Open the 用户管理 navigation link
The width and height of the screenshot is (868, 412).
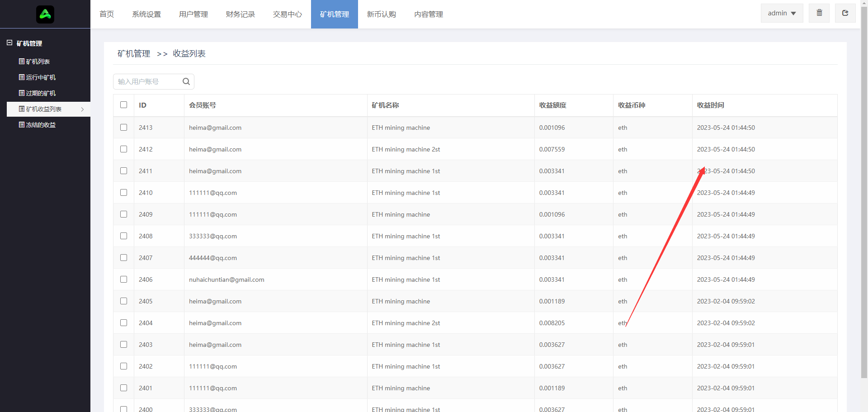click(193, 14)
